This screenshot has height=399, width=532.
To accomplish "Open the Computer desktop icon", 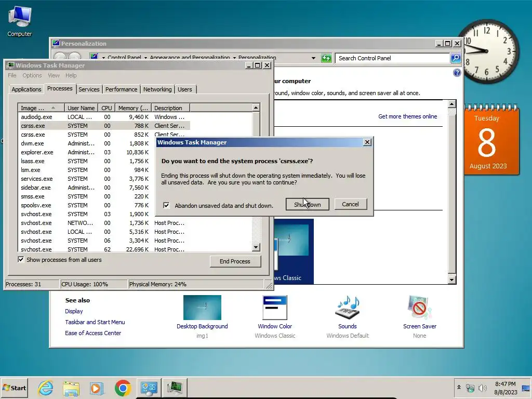I will tap(19, 21).
